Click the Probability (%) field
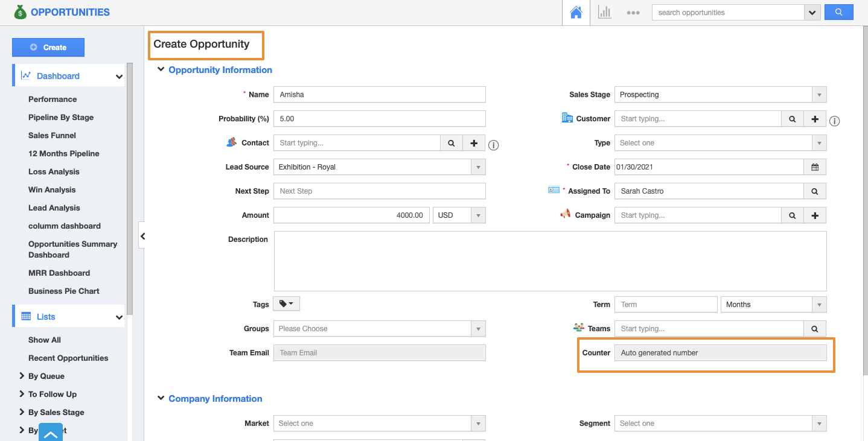The width and height of the screenshot is (868, 441). tap(380, 119)
